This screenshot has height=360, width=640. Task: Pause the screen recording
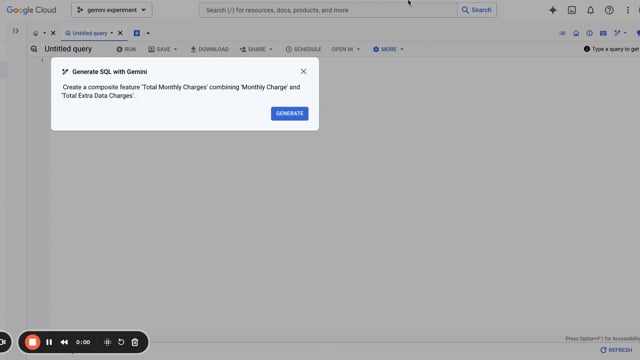coord(49,342)
